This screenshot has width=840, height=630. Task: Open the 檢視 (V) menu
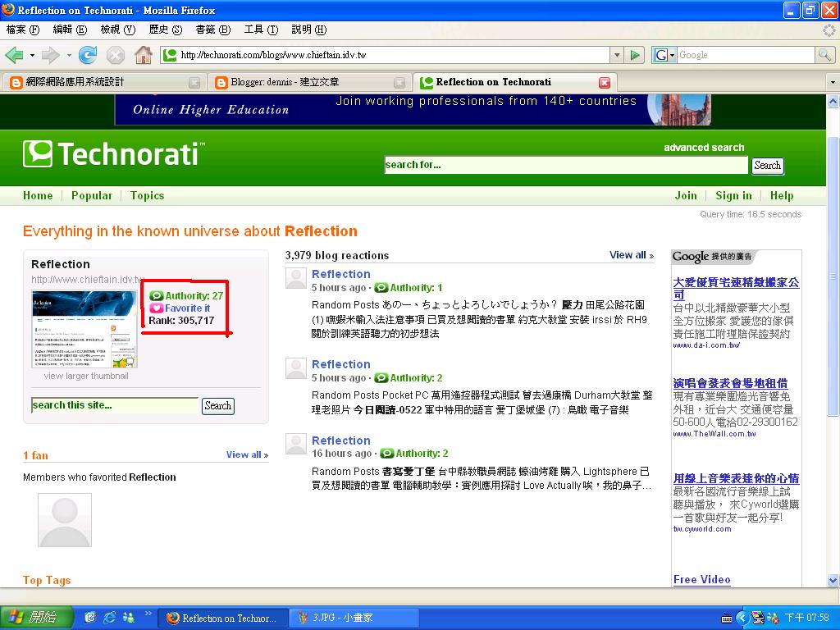point(118,30)
